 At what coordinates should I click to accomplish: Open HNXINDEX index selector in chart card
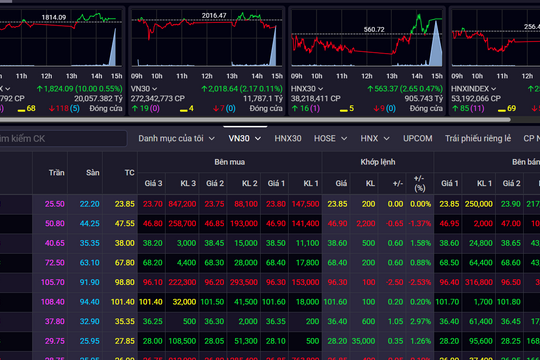pos(474,89)
